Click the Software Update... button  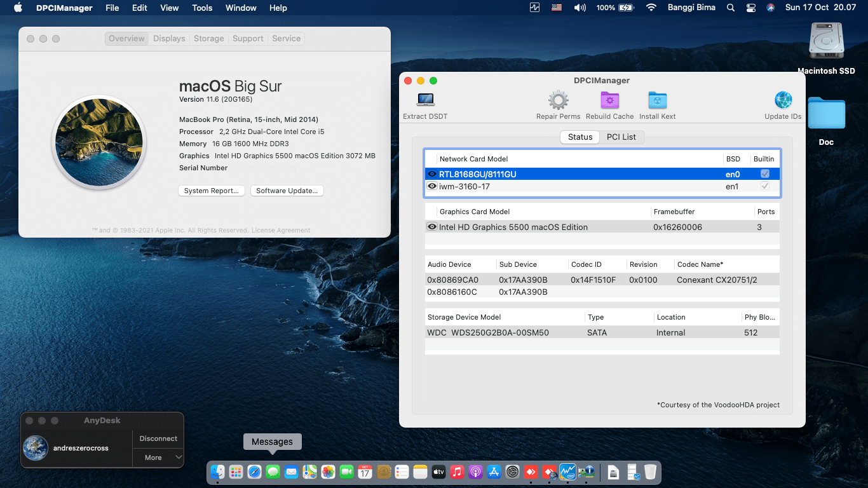coord(287,191)
